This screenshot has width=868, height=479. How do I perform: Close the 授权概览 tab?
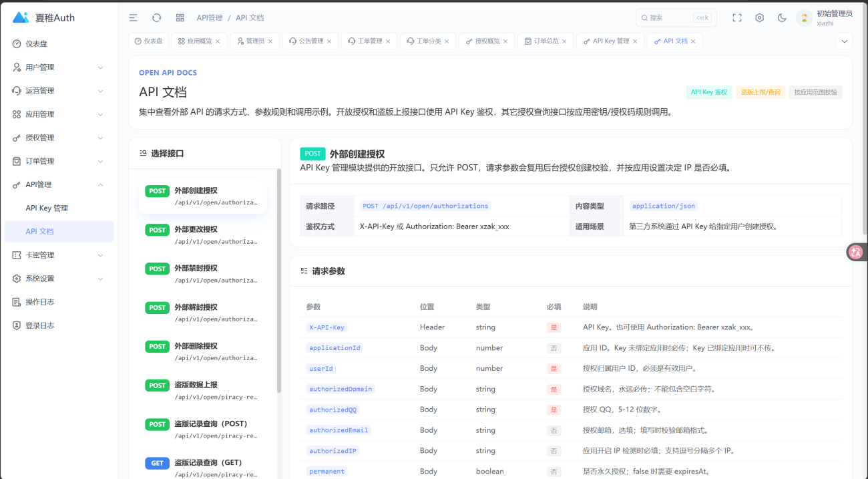point(505,41)
